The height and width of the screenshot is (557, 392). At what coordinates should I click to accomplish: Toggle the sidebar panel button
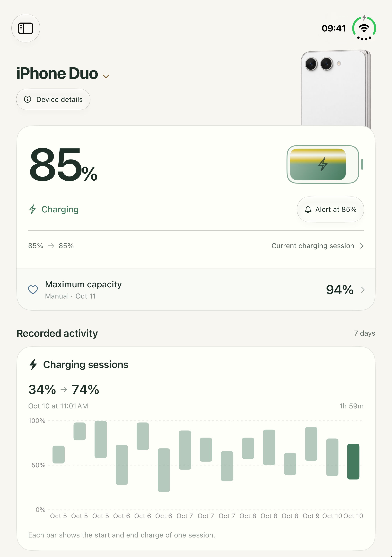click(26, 28)
